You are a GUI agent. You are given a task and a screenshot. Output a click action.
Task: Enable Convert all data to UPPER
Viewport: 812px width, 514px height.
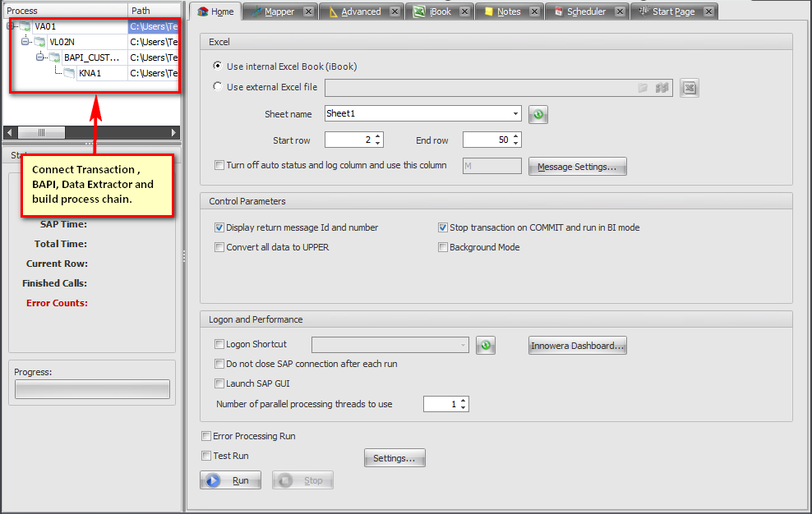219,247
